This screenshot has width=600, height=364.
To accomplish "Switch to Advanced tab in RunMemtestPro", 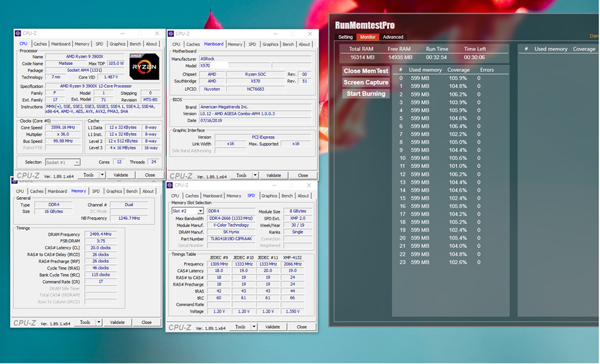I will (x=393, y=37).
